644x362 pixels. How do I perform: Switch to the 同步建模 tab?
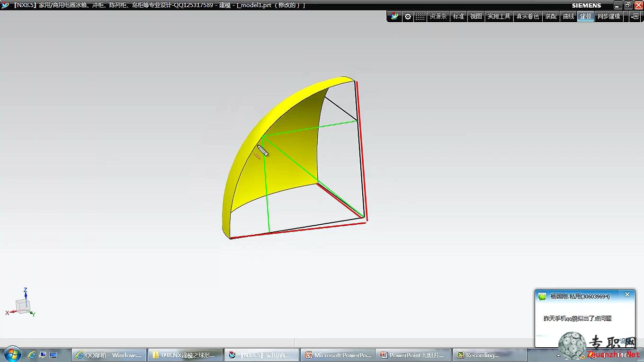[608, 17]
